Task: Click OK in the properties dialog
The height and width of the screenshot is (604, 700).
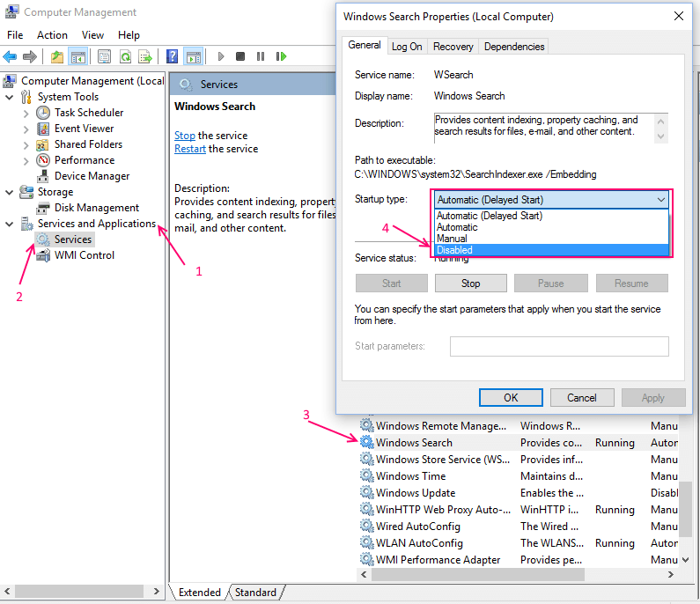Action: pos(511,398)
